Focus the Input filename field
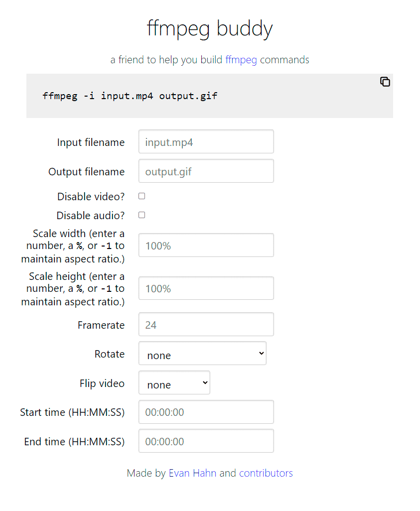This screenshot has width=420, height=511. [x=206, y=142]
